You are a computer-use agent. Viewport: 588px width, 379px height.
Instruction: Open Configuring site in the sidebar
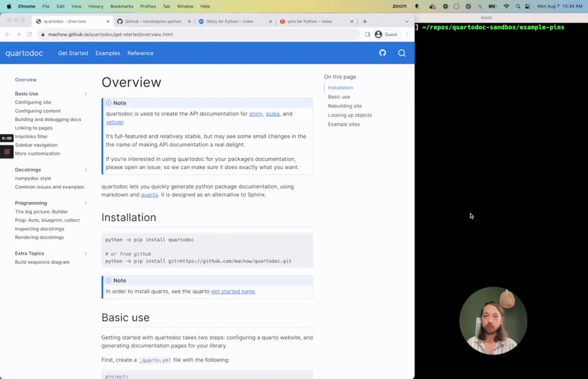(x=33, y=102)
